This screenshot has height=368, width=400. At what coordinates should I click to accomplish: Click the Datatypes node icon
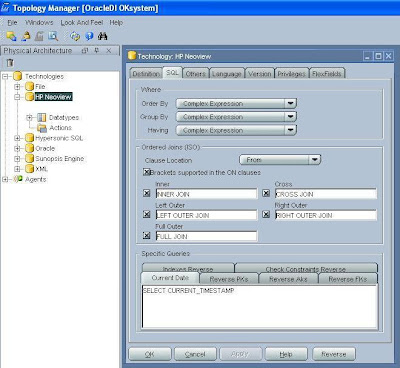[x=42, y=117]
